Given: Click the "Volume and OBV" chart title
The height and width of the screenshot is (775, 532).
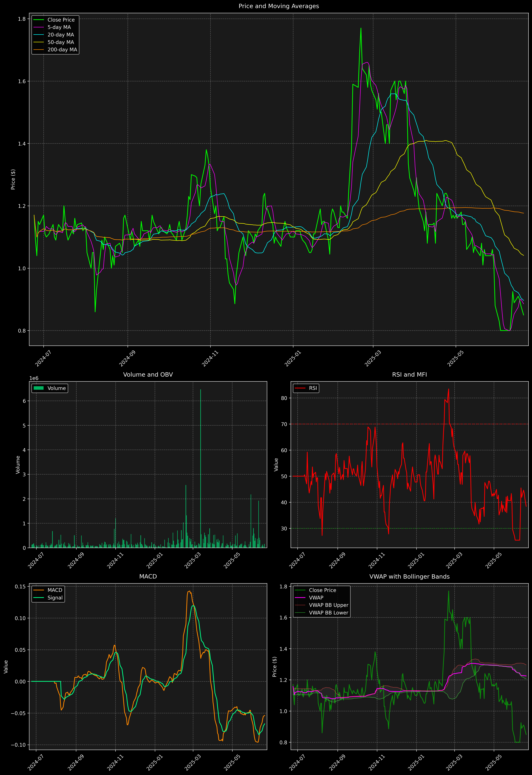Looking at the screenshot, I should [148, 374].
